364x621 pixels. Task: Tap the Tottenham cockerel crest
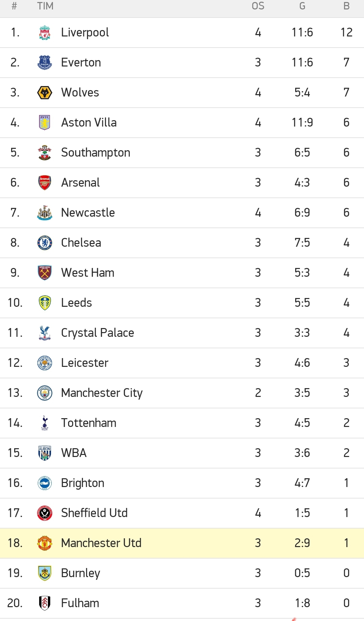pyautogui.click(x=45, y=423)
